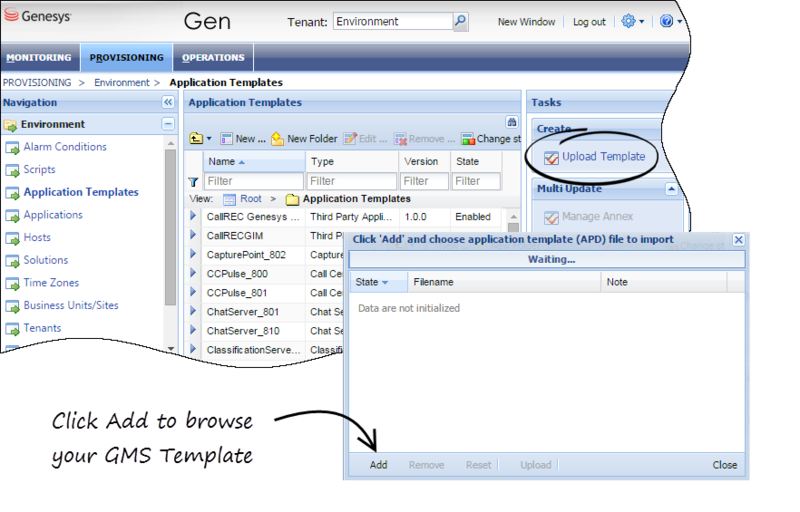Click Log out link
800x512 pixels.
point(589,22)
